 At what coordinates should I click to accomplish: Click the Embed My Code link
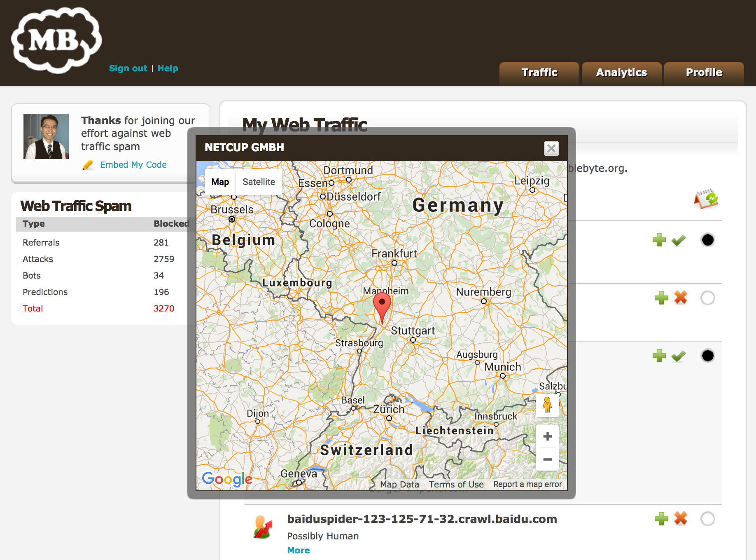tap(133, 164)
